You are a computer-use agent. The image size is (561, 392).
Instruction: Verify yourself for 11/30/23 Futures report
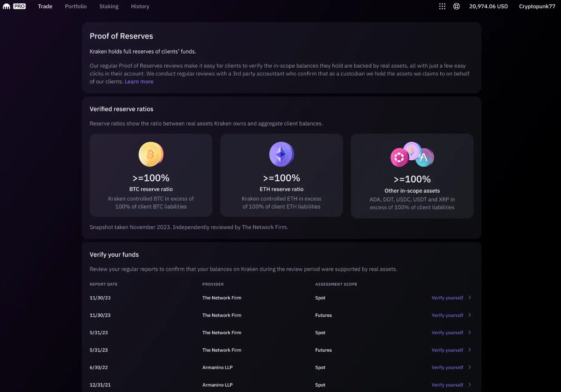447,315
